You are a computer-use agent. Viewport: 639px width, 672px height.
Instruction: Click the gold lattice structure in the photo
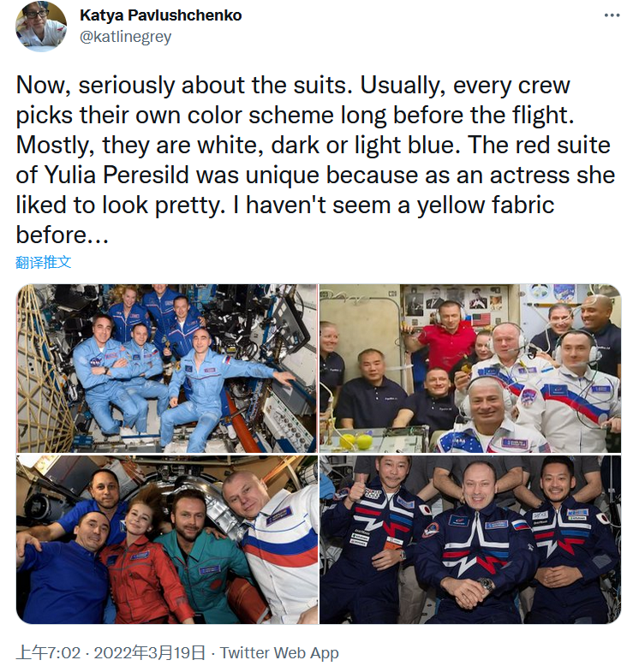click(x=41, y=369)
